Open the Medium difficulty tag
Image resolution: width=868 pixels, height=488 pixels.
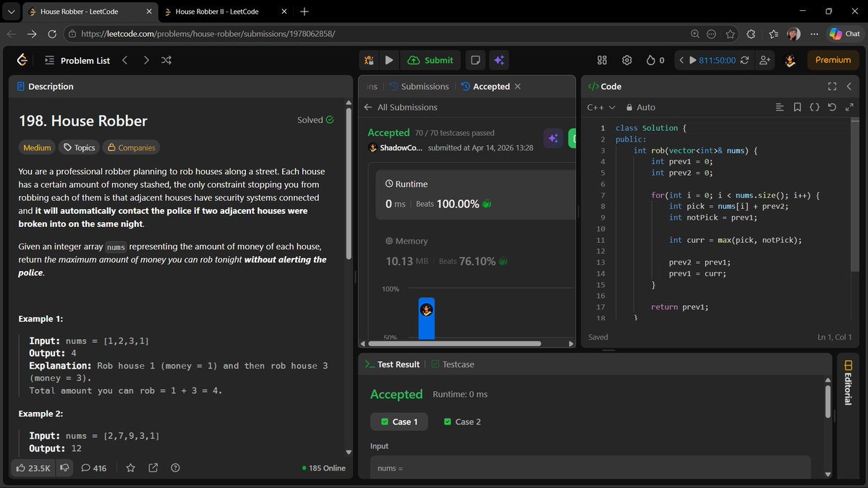click(37, 147)
